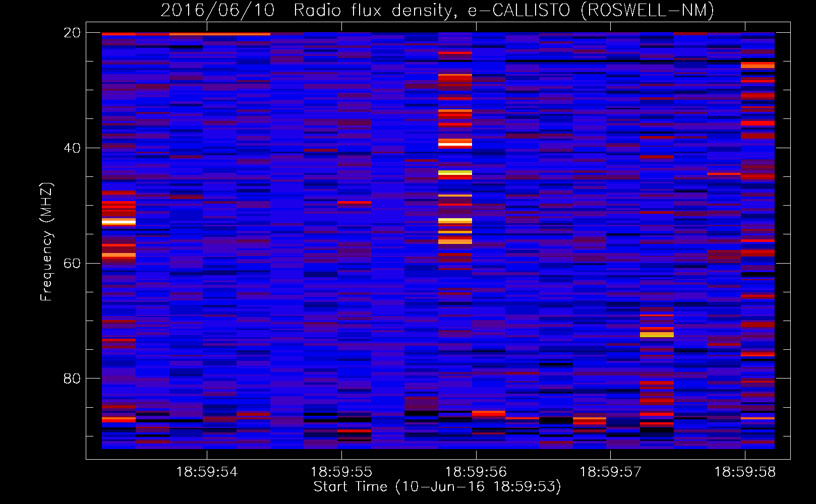Click the 'Start Time (10-Jun-16 18:59:53)' label
This screenshot has width=816, height=504.
point(437,487)
